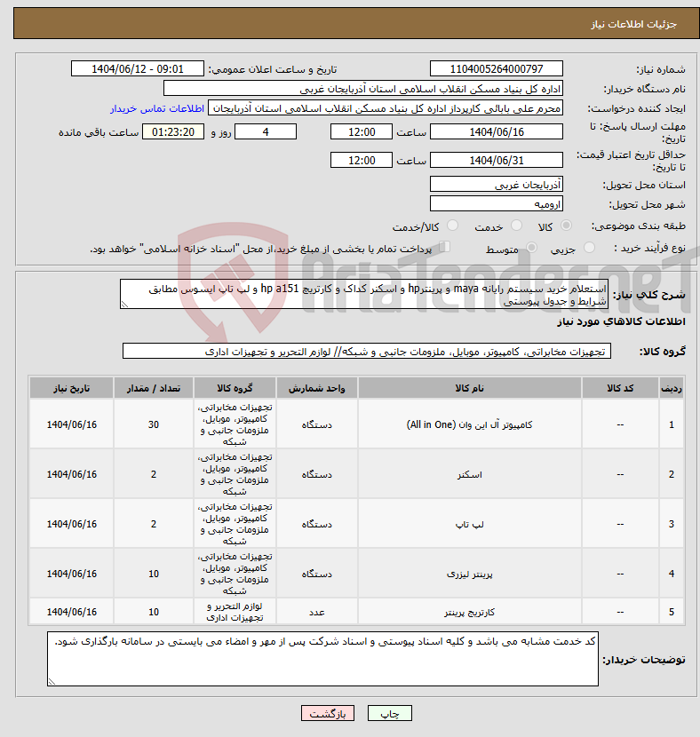The height and width of the screenshot is (737, 700).
Task: Click quantity 10 in the پرینتر لیزری row
Action: 154,574
